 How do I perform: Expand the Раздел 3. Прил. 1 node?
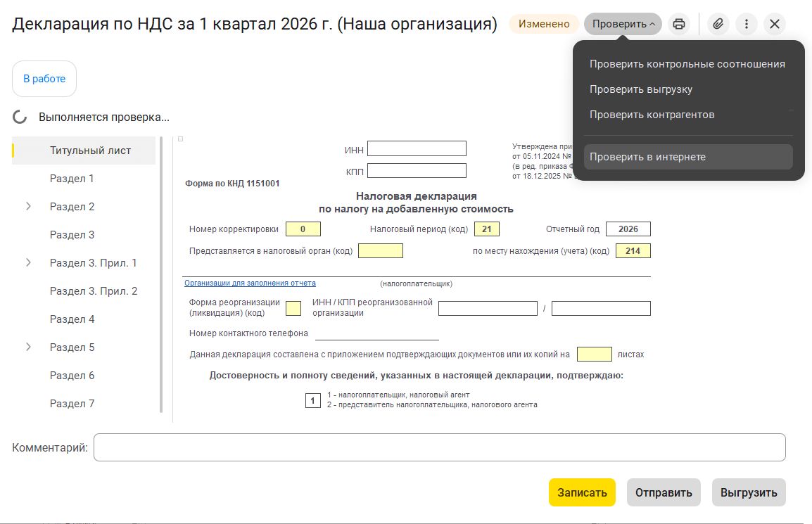pyautogui.click(x=29, y=263)
